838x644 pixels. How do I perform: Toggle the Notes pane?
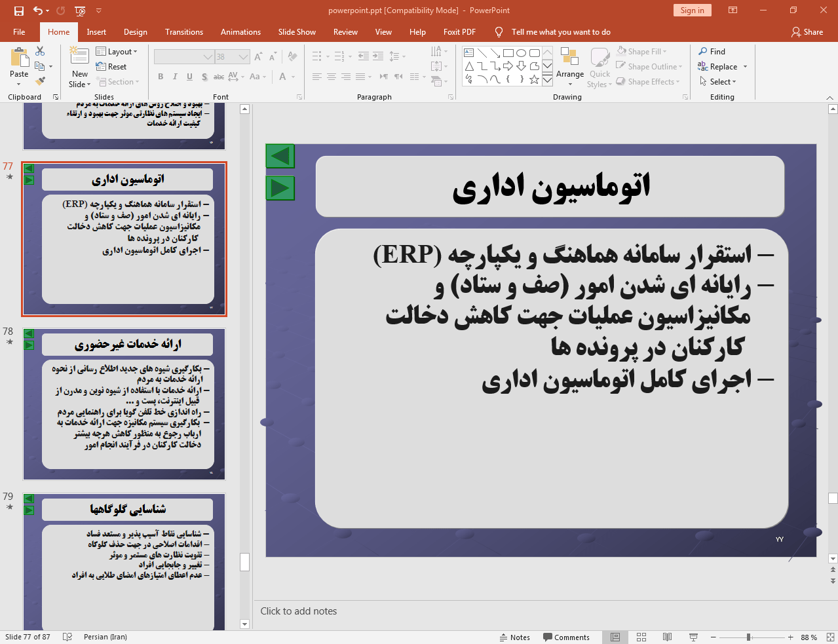click(514, 637)
